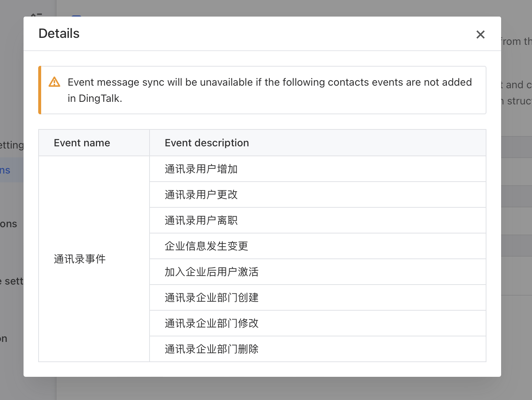Close the Details dialog

[480, 35]
